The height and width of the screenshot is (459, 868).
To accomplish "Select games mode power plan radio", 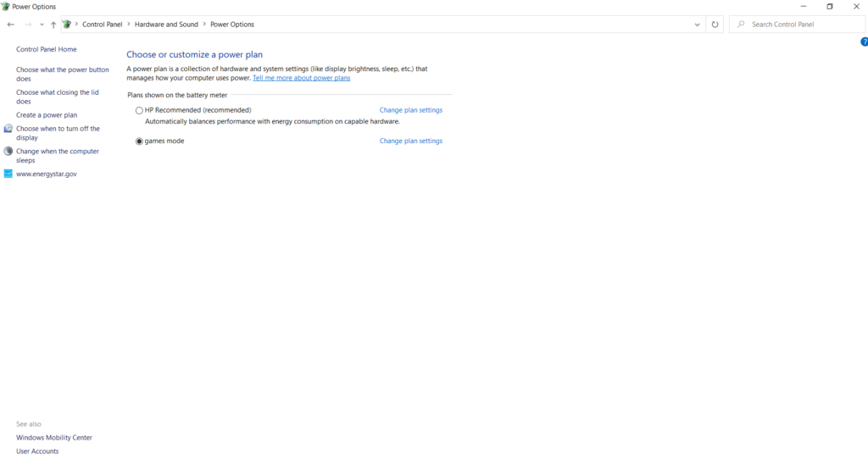I will tap(139, 141).
